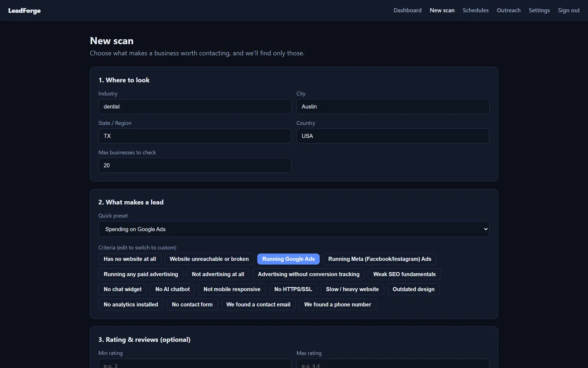The image size is (588, 368).
Task: Toggle Weak SEO fundamentals criterion
Action: [404, 274]
